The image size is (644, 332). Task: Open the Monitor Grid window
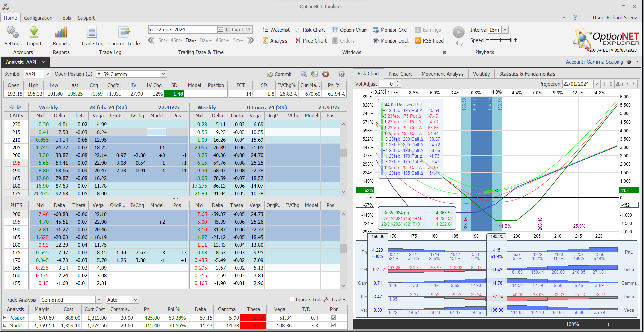pyautogui.click(x=390, y=30)
